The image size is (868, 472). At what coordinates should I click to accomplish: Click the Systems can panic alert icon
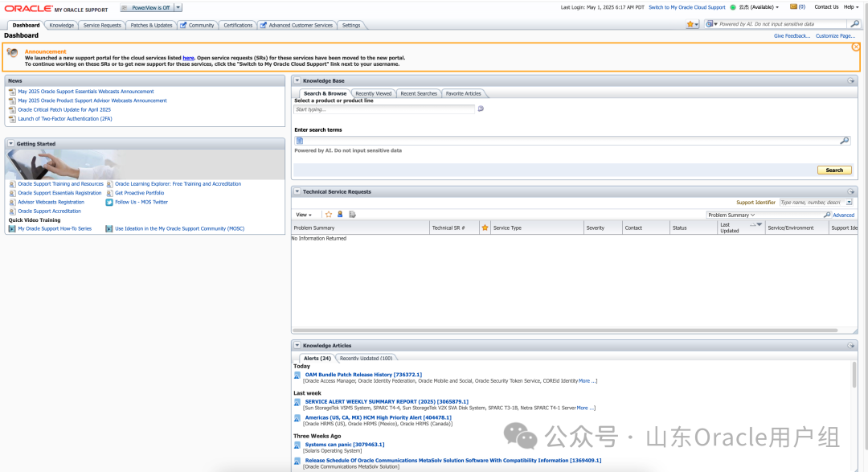[x=297, y=445]
